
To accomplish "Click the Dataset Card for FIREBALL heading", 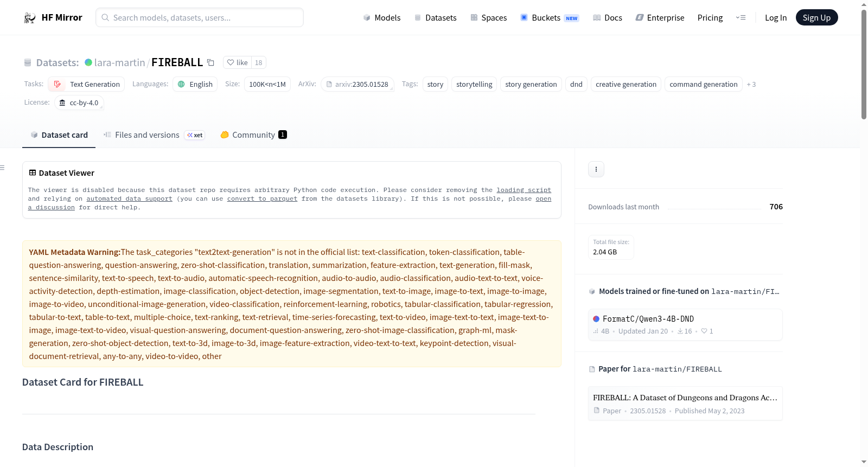I will point(83,382).
